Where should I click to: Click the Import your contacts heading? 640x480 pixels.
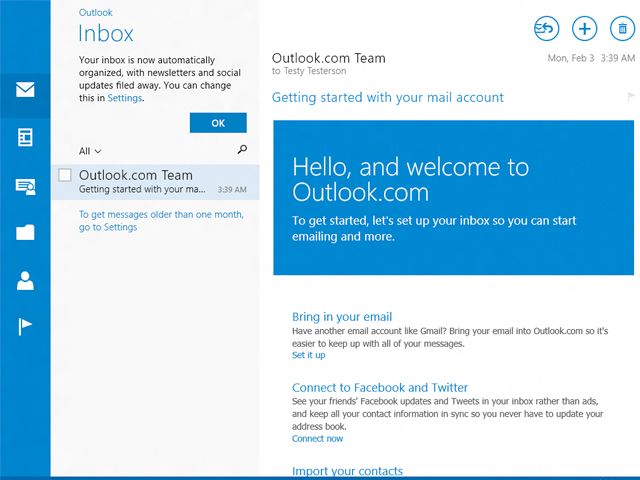[x=347, y=471]
